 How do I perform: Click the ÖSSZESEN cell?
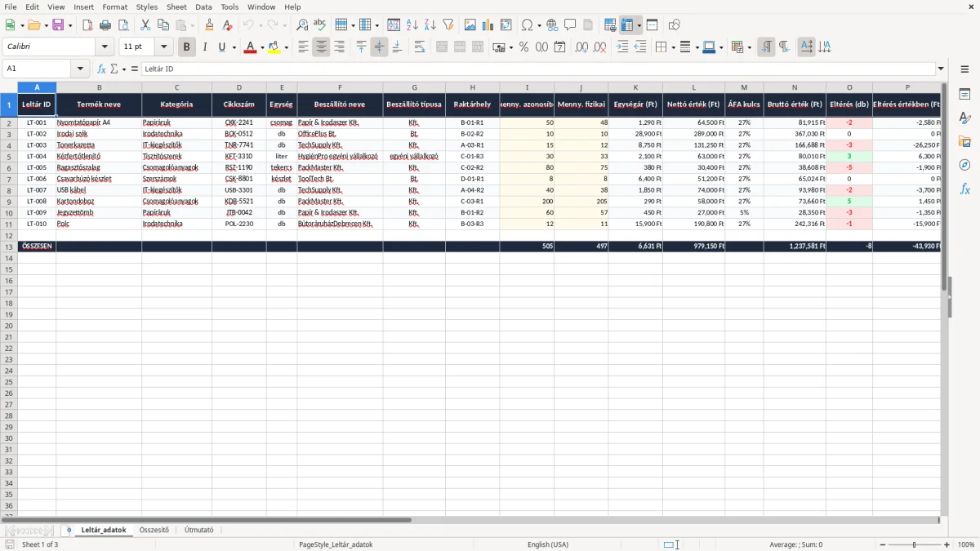point(37,246)
